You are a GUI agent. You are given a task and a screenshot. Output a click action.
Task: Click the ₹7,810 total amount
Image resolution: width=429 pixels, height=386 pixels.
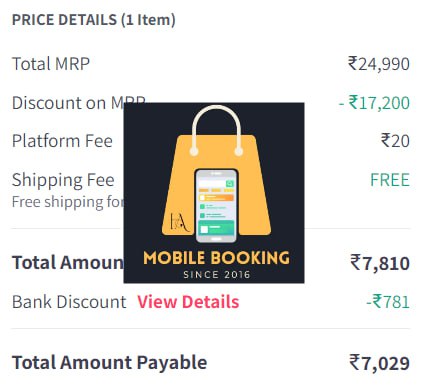point(380,263)
